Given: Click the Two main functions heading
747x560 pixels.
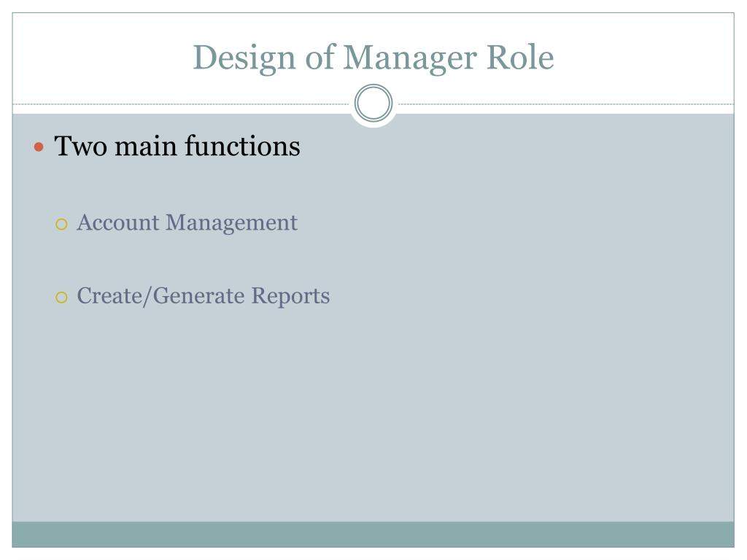Looking at the screenshot, I should click(x=177, y=146).
